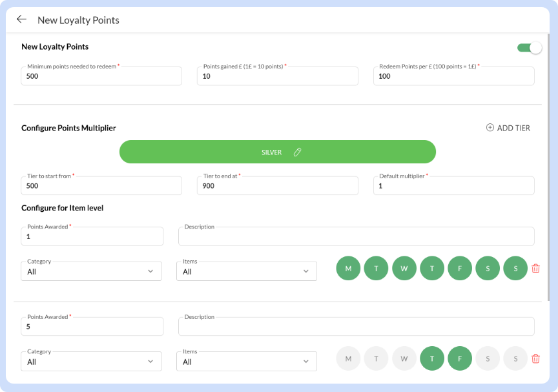Enable Wednesday in the second rule
The image size is (558, 392).
404,359
